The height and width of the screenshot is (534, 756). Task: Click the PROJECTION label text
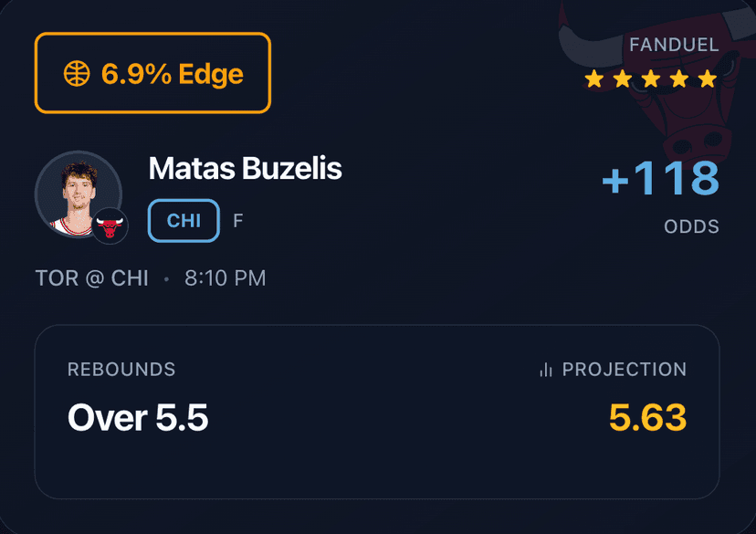[x=625, y=370]
